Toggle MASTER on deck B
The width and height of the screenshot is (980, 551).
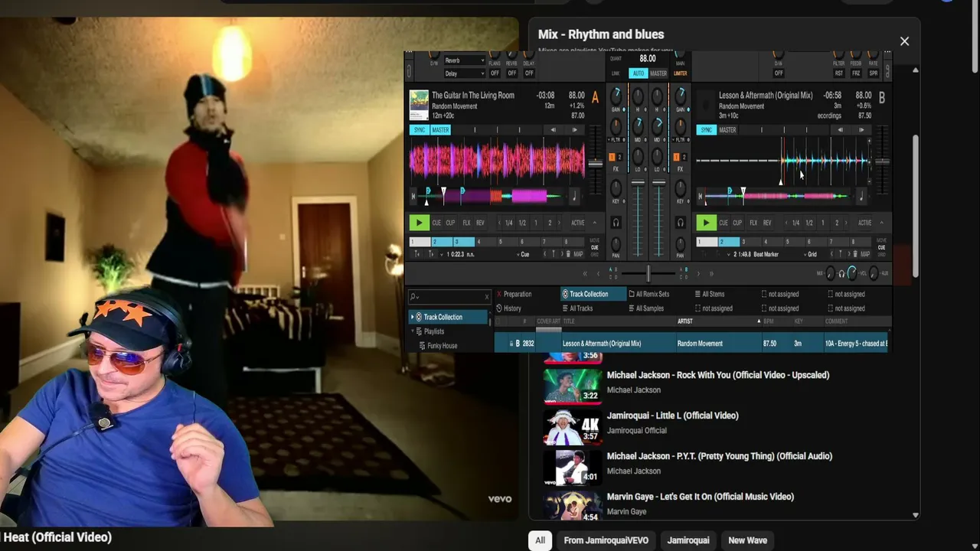[727, 130]
